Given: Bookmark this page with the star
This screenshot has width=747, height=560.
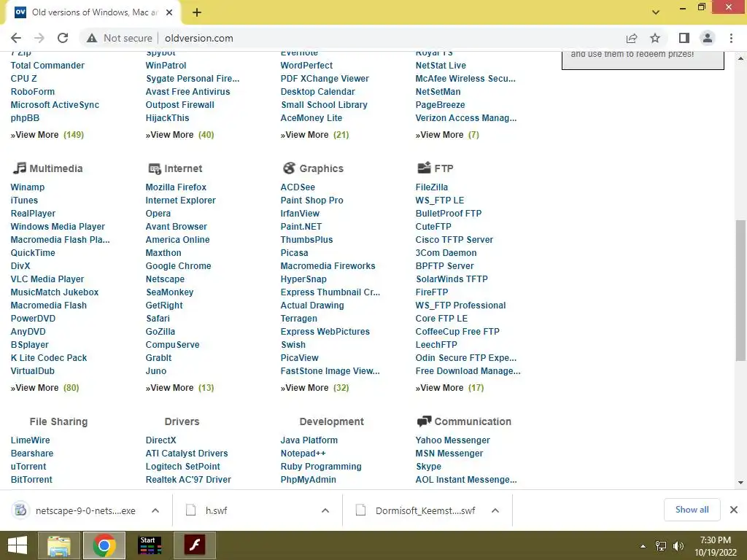Looking at the screenshot, I should (655, 38).
